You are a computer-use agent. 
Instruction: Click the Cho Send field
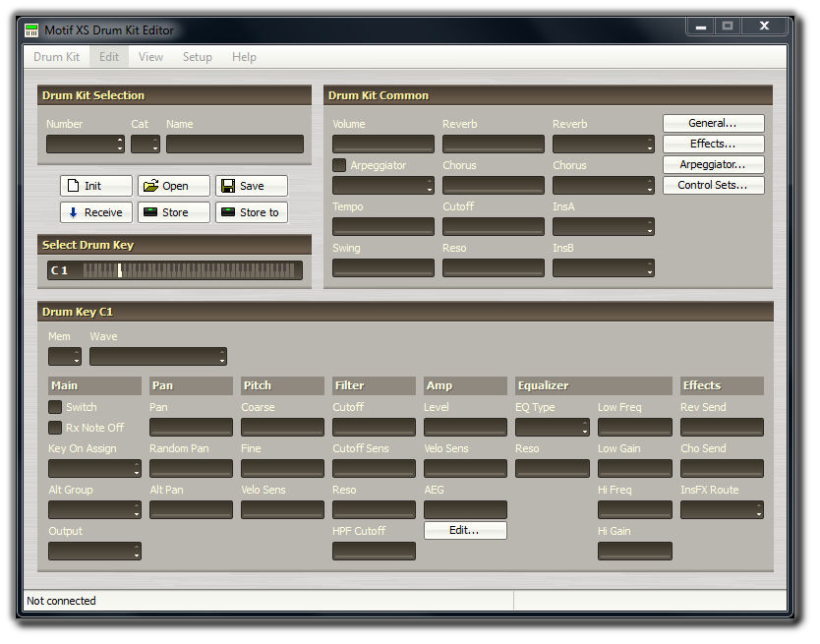722,468
